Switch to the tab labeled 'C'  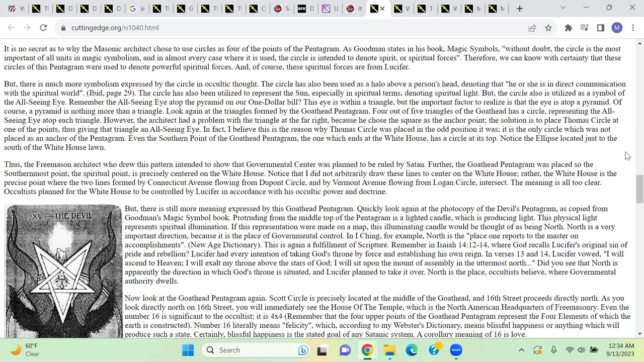tap(258, 9)
